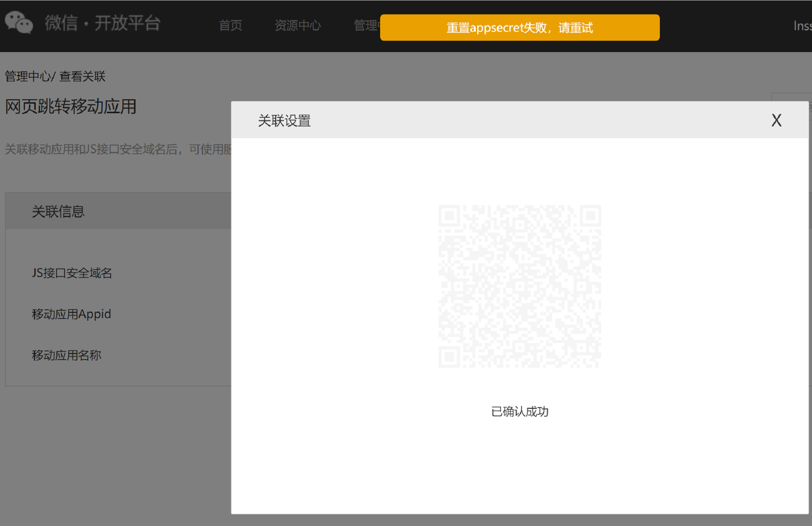
Task: Click the 微信·开放平台 site title
Action: pos(103,23)
